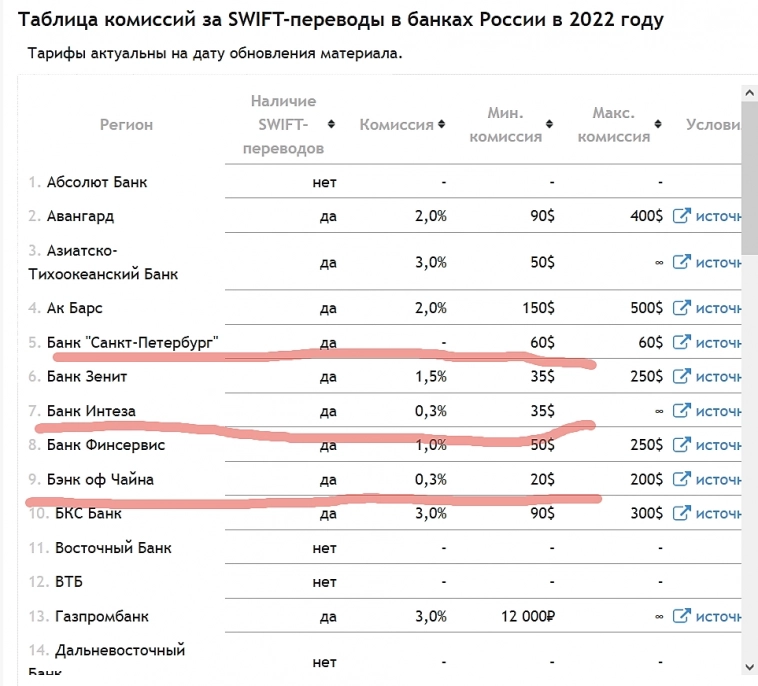Select the БКС Банк name
The image size is (758, 686).
click(x=88, y=513)
